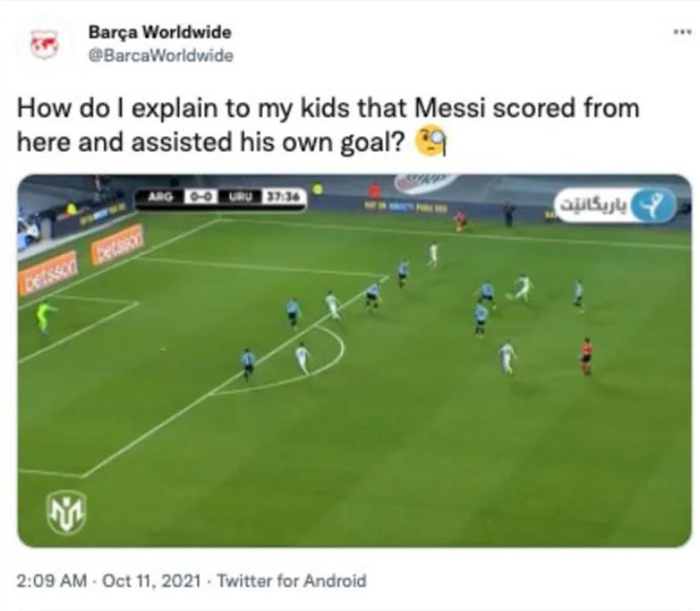
Task: Open the football match video thumbnail
Action: (x=354, y=360)
